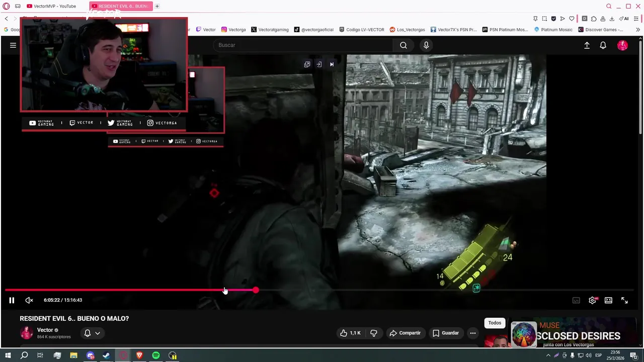Open Spotify from the taskbar

[x=156, y=355]
